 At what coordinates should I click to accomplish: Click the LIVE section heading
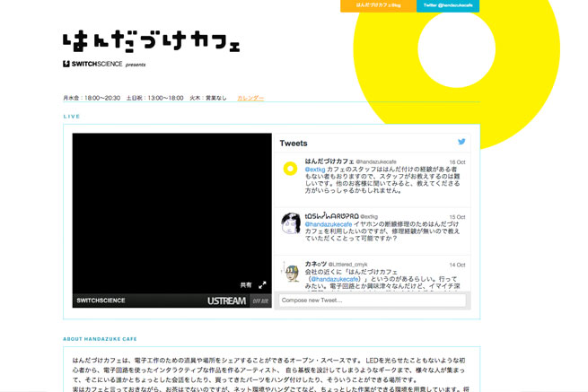click(x=72, y=117)
